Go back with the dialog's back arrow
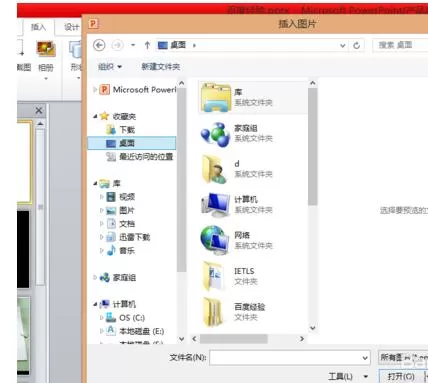 click(x=99, y=45)
